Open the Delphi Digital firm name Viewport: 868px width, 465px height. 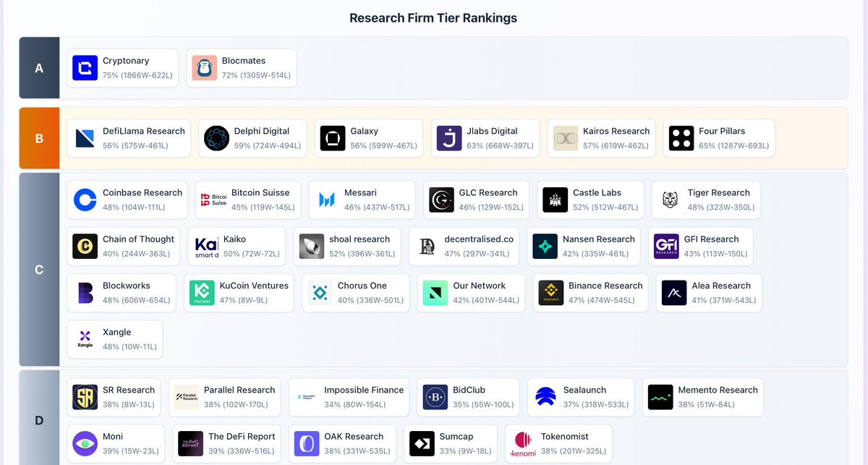coord(262,131)
